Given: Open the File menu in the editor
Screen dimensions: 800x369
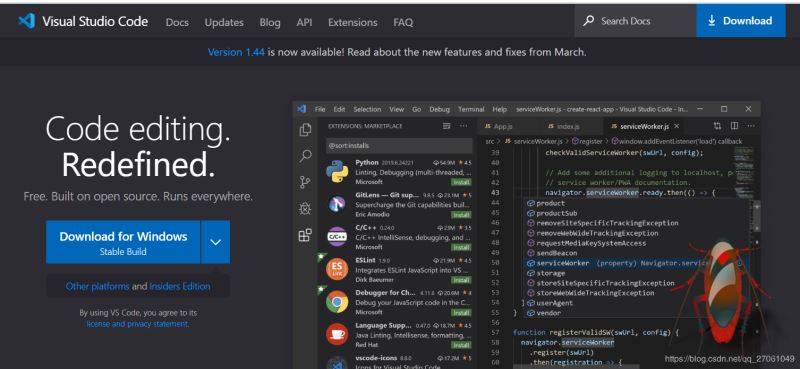Looking at the screenshot, I should click(x=320, y=109).
